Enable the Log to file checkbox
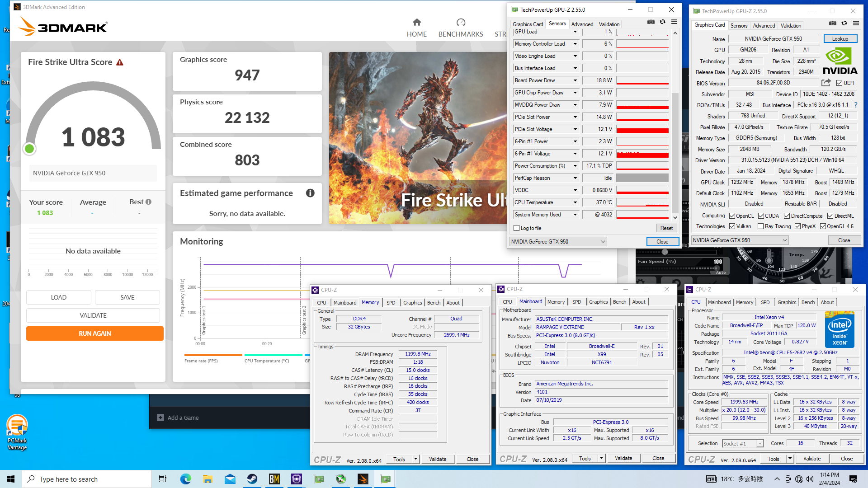The height and width of the screenshot is (488, 868). coord(517,228)
